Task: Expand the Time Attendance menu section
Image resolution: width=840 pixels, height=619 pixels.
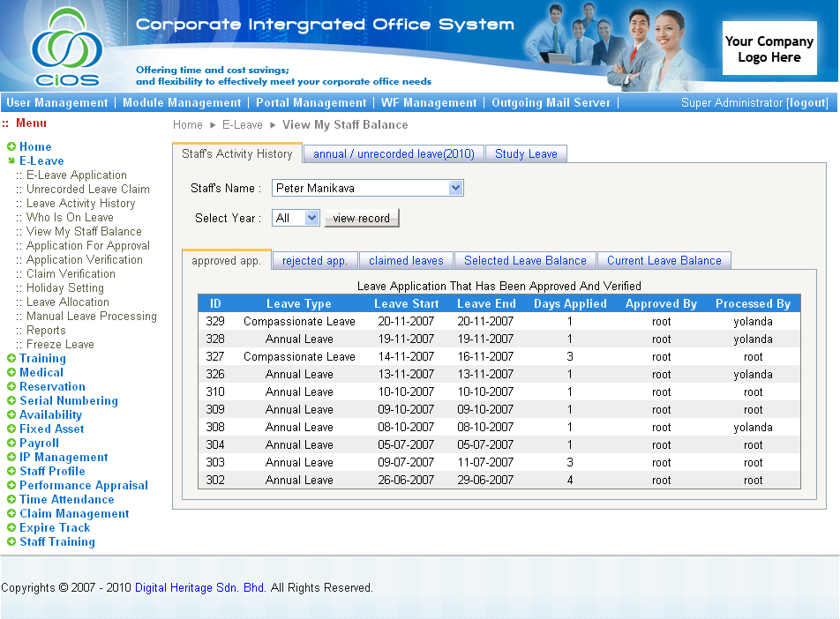Action: [x=66, y=500]
